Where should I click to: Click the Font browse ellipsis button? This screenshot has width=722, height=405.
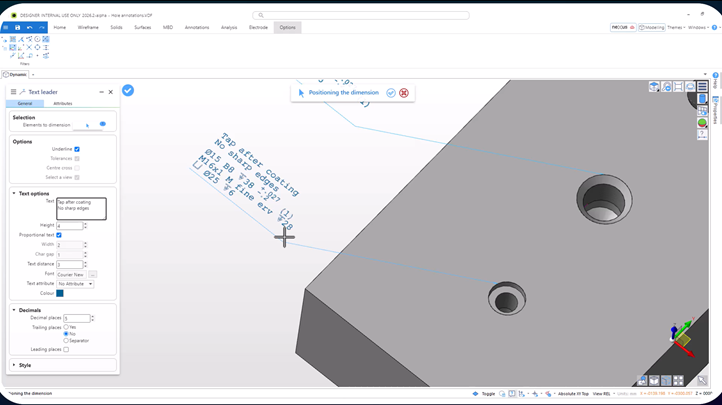tap(93, 274)
